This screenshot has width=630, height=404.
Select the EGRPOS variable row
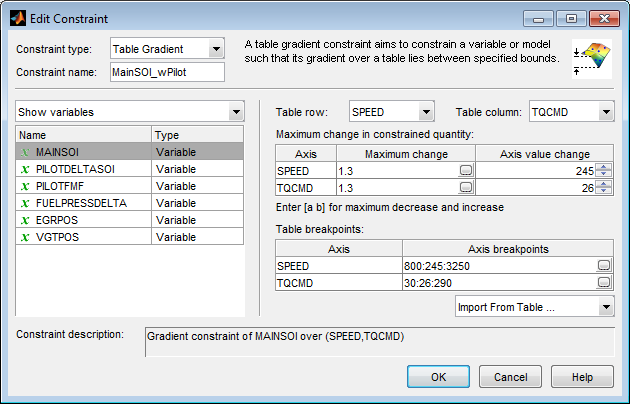pos(130,220)
